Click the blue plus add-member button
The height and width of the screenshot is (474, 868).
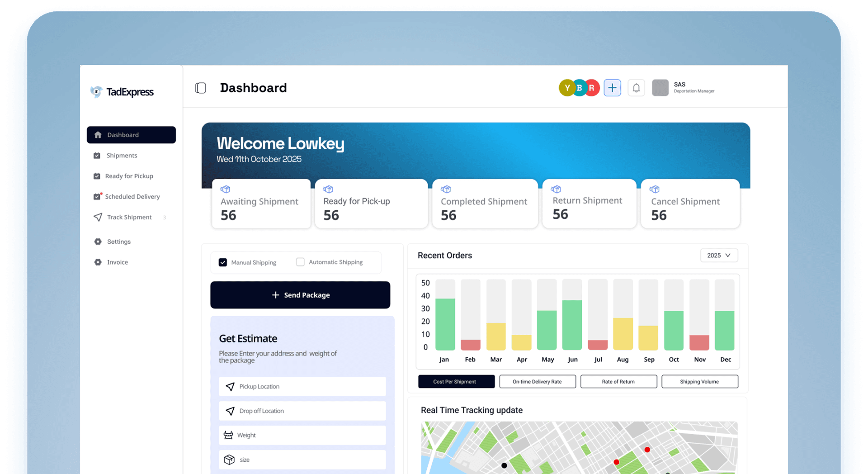pyautogui.click(x=612, y=88)
